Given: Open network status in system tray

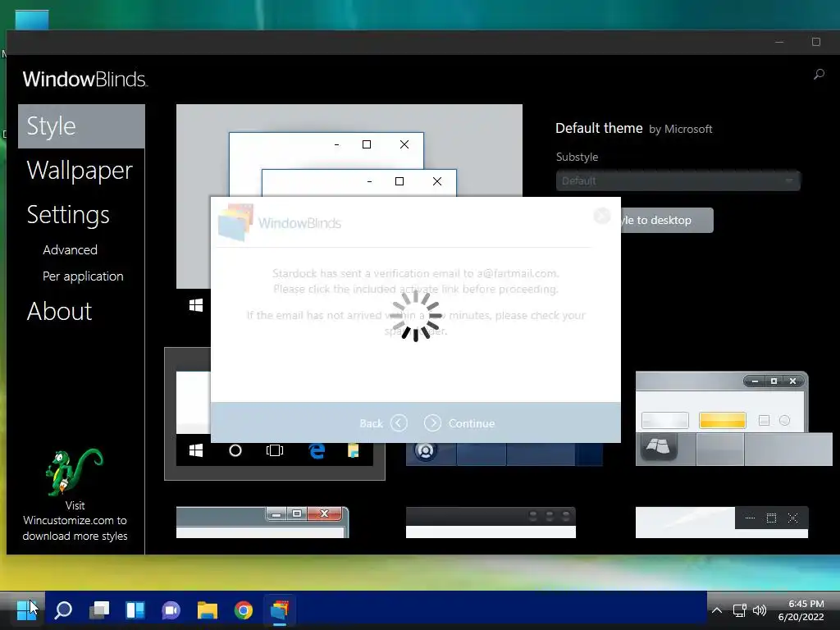Looking at the screenshot, I should (x=740, y=610).
